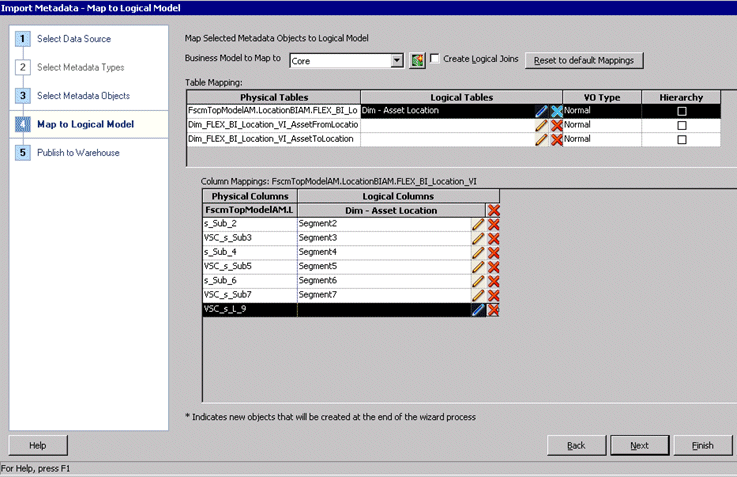Edit pencil for Segment6 column mapping
The image size is (737, 477).
478,281
